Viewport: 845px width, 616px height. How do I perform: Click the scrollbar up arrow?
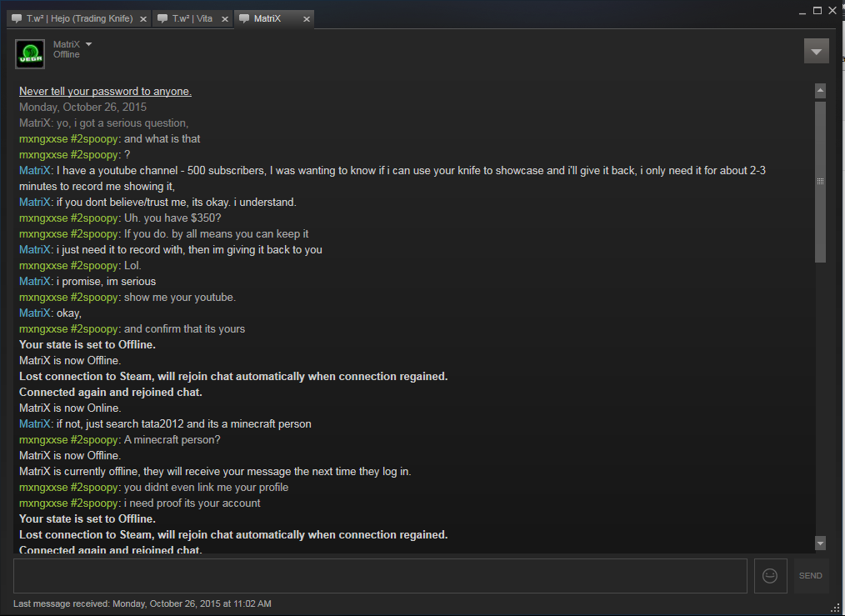(x=820, y=91)
